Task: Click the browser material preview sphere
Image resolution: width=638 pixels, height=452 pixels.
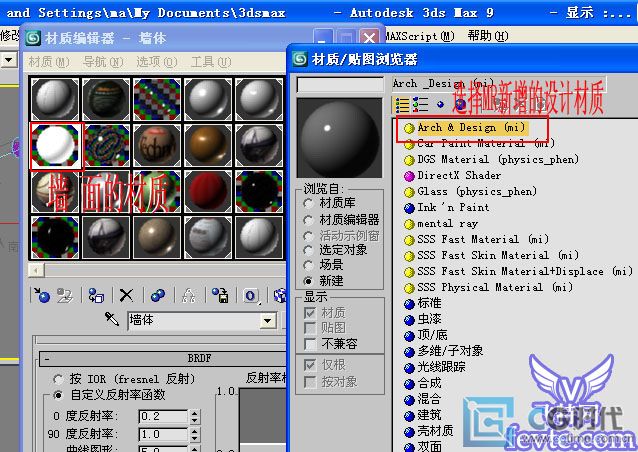Action: pos(340,138)
